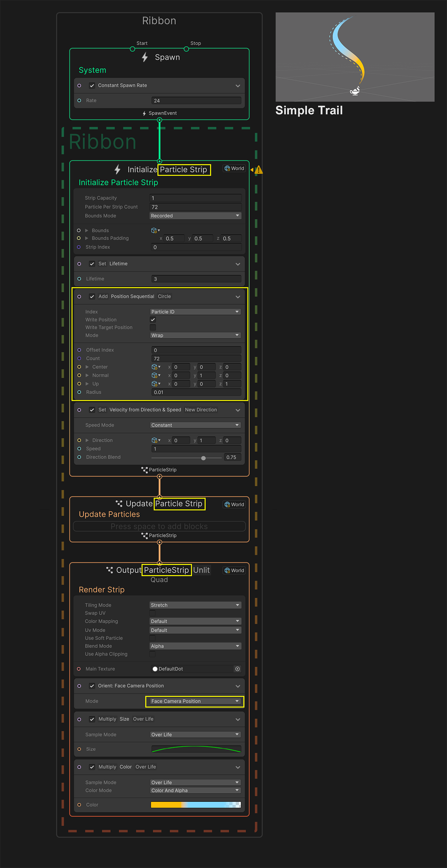
Task: Click the warning icon beside Initialize context
Action: pos(258,170)
